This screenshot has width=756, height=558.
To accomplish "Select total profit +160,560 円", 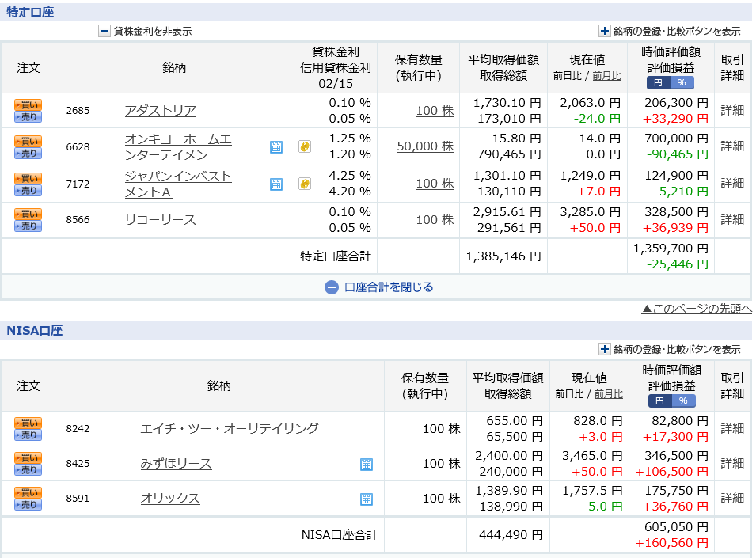I will (671, 543).
